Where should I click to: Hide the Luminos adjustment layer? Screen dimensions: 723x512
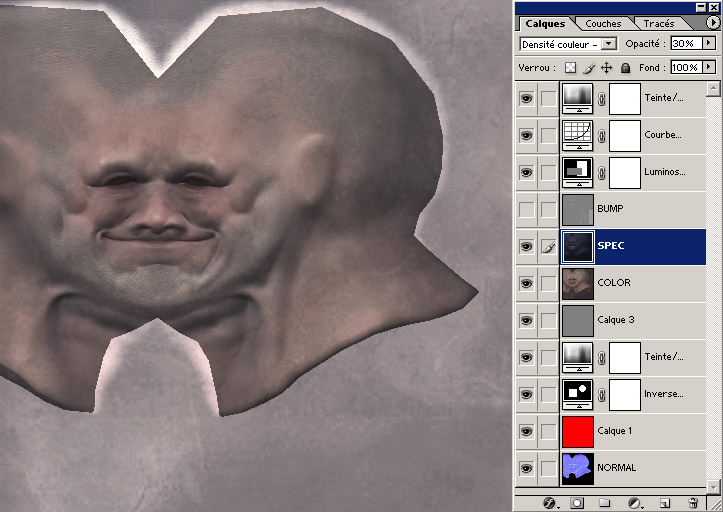click(x=527, y=173)
